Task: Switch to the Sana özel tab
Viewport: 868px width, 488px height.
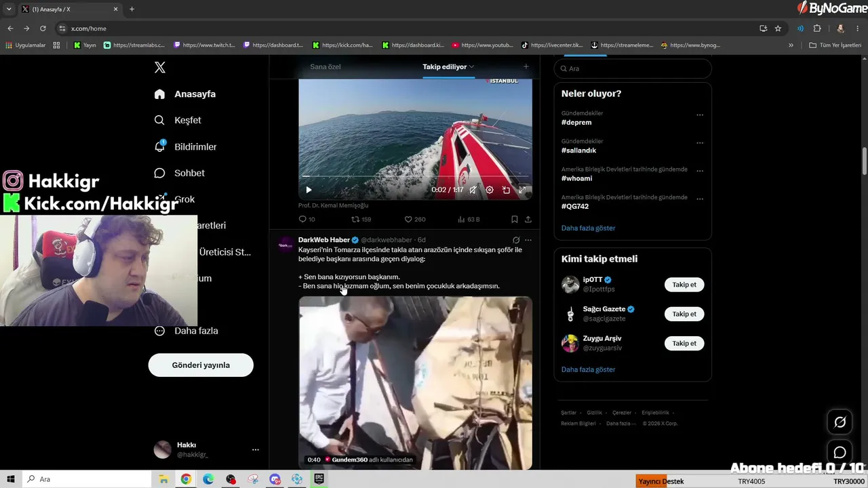Action: tap(325, 66)
